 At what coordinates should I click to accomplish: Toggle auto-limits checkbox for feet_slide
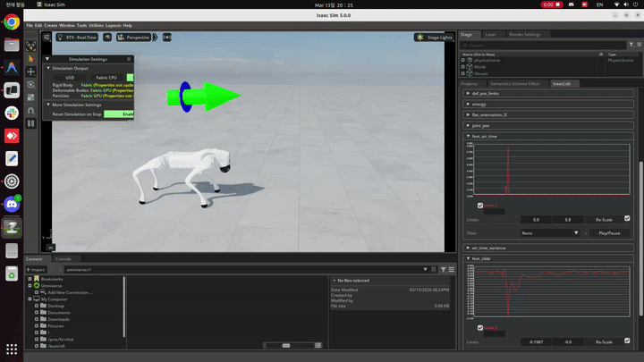click(x=627, y=341)
